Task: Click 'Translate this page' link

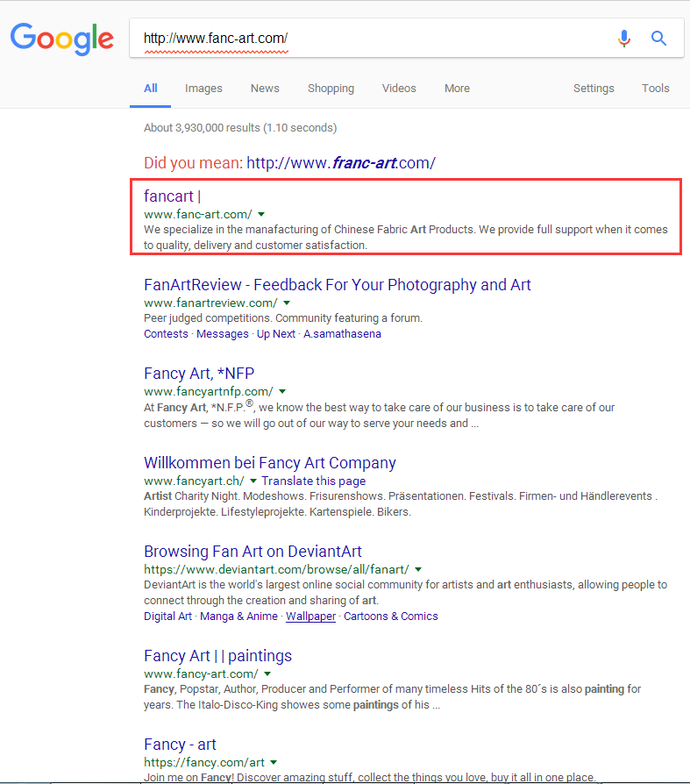Action: tap(314, 481)
